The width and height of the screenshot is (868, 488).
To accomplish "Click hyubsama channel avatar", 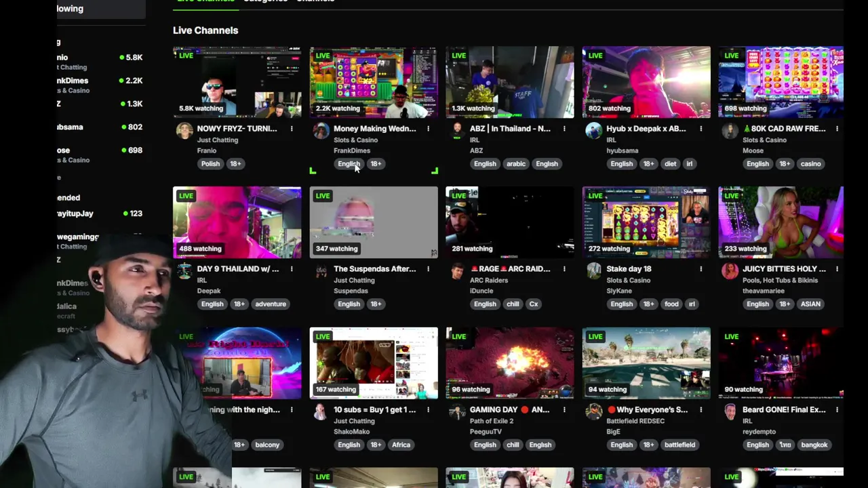I will click(593, 131).
